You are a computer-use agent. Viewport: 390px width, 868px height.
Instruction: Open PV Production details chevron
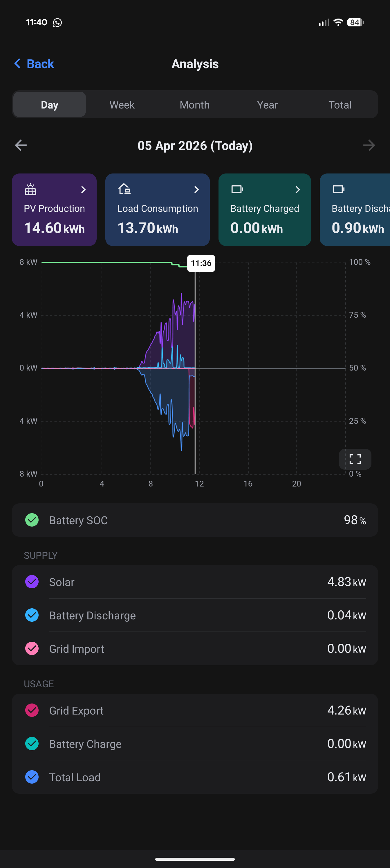coord(84,190)
